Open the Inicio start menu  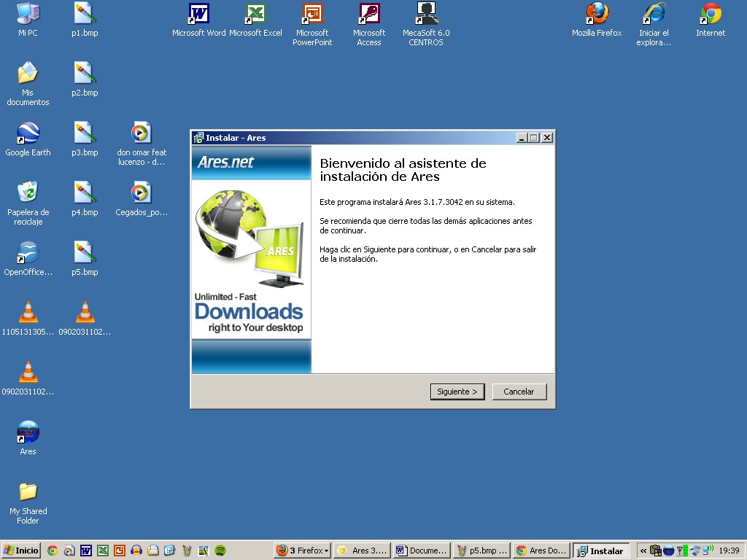(x=20, y=551)
